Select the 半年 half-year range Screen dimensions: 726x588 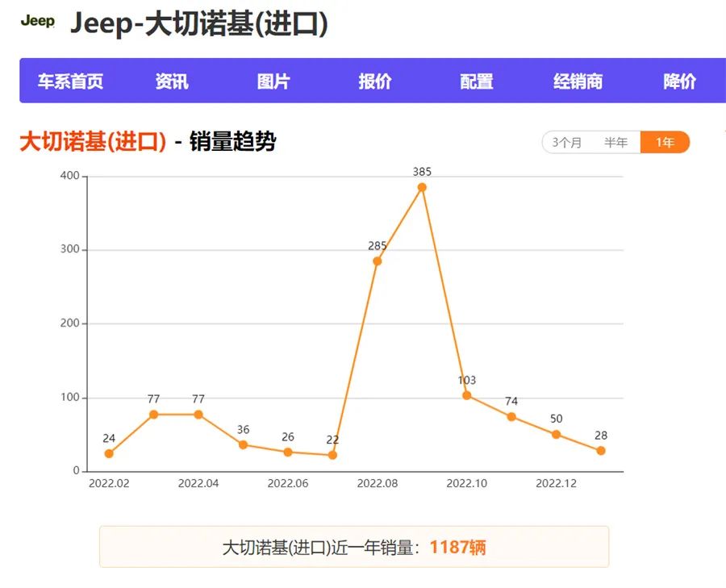(x=616, y=143)
